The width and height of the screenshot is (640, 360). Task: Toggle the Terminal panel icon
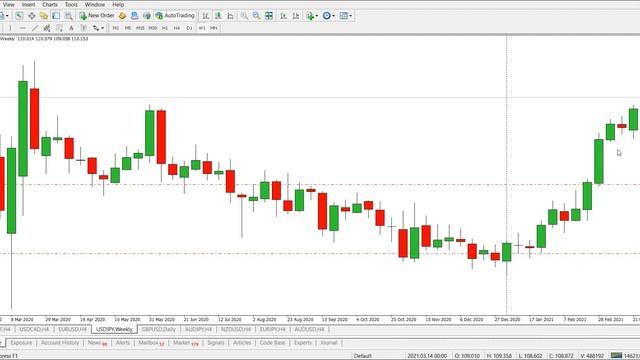tap(56, 16)
